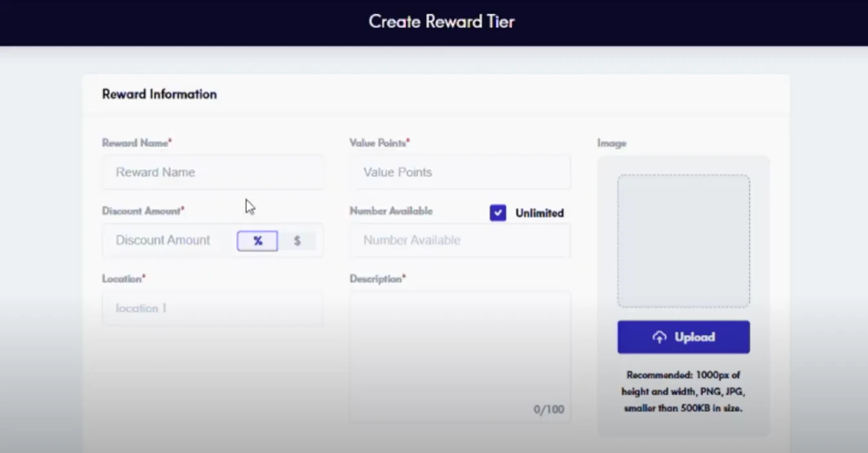Click the dashed image upload placeholder
Image resolution: width=868 pixels, height=453 pixels.
point(683,240)
